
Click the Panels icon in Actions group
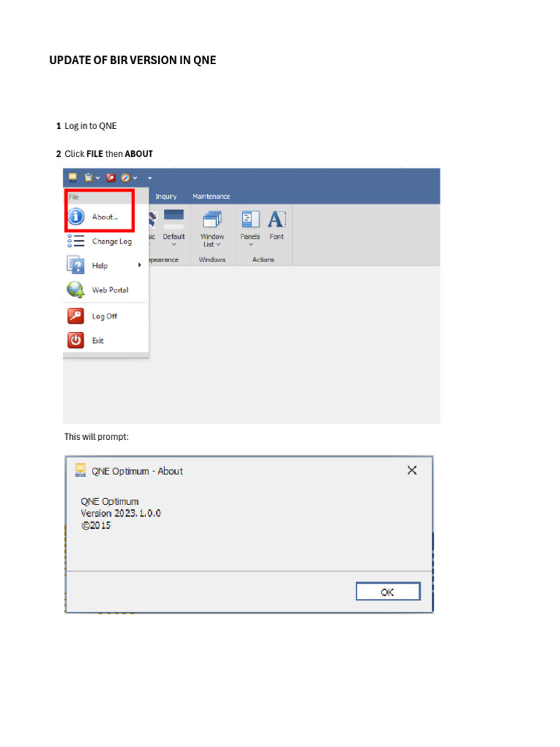[251, 220]
